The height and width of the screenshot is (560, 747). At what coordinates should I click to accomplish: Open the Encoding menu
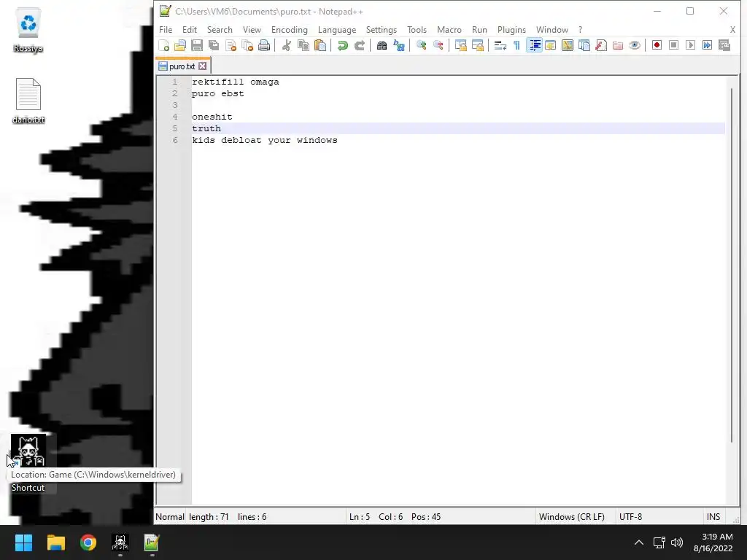pos(289,29)
